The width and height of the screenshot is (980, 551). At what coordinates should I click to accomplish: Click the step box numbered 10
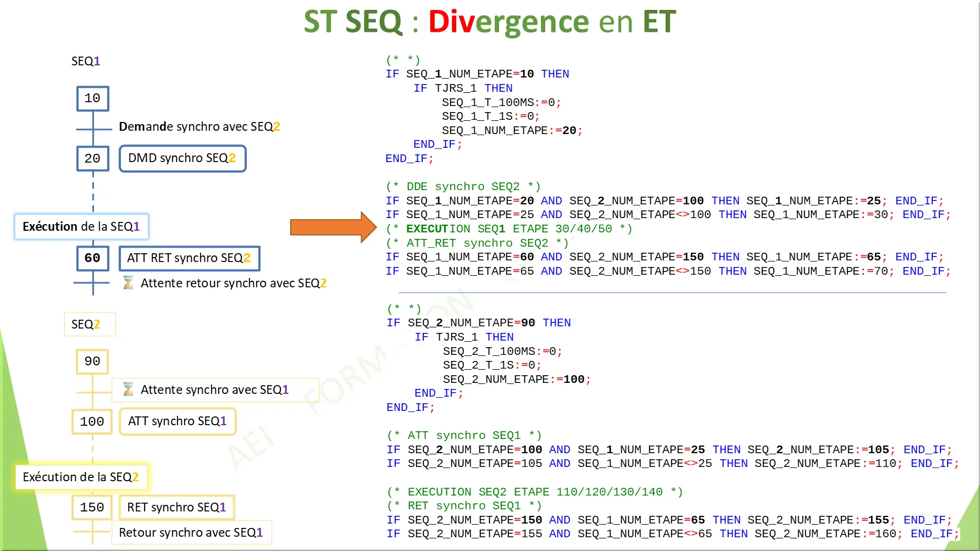tap(92, 99)
